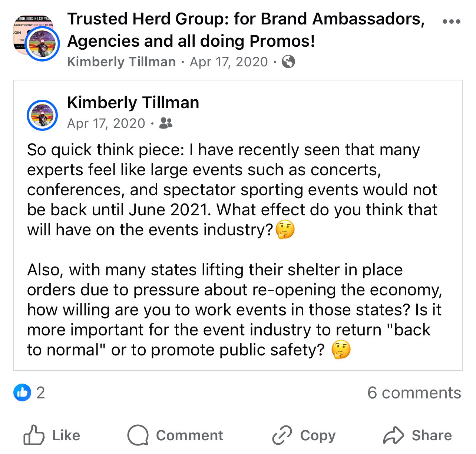Click the shared post's Apr 17, 2020 timestamp
This screenshot has height=454, width=476.
click(106, 123)
